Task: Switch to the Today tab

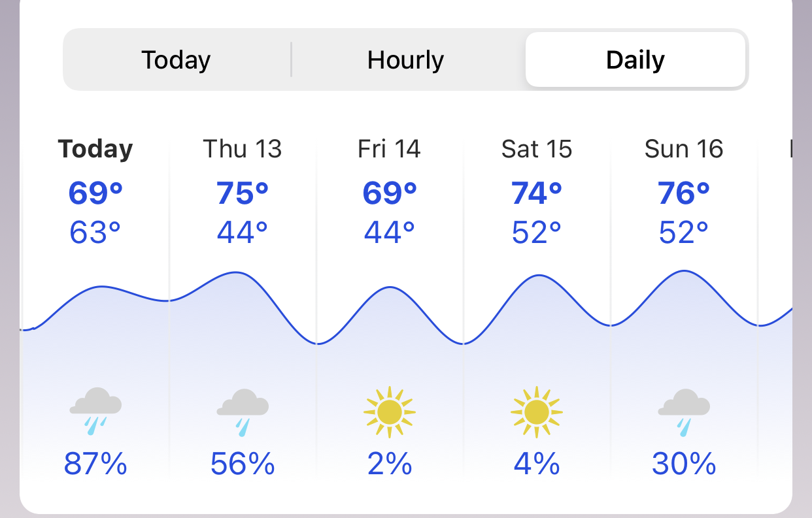Action: point(177,60)
